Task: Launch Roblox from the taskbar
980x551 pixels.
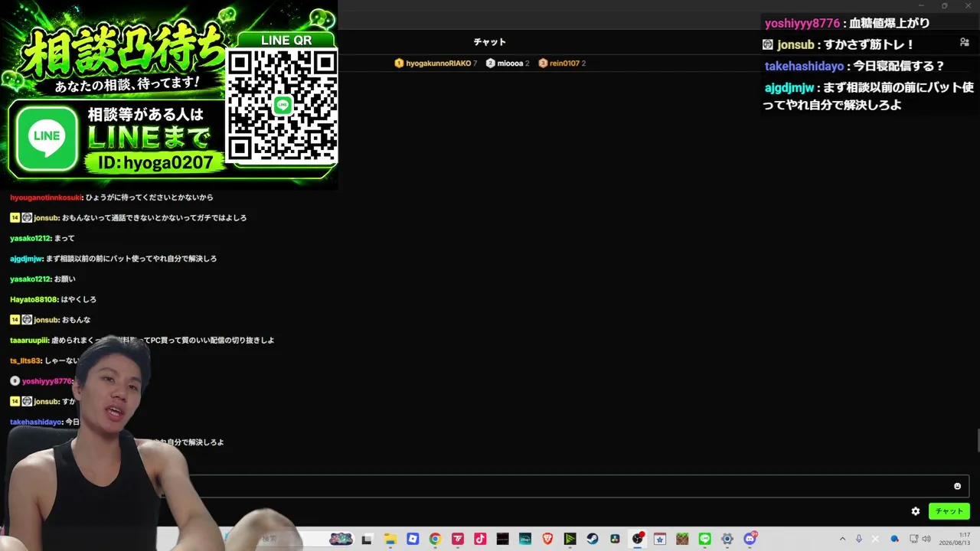Action: 413,539
